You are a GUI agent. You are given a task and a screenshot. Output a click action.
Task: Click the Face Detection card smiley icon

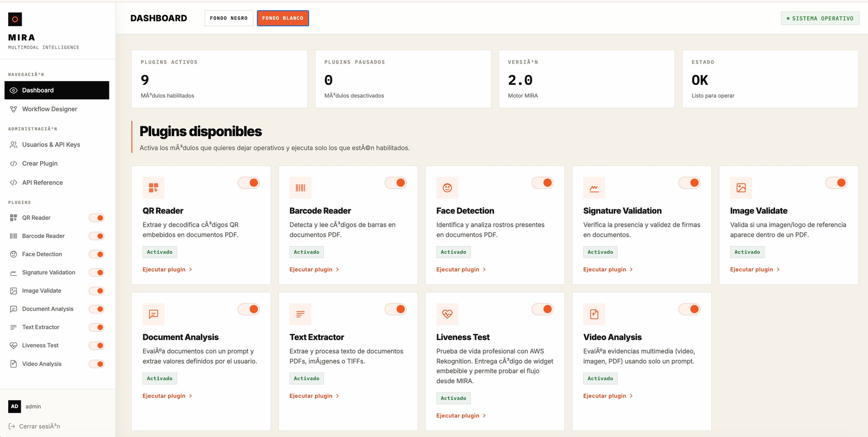click(448, 188)
